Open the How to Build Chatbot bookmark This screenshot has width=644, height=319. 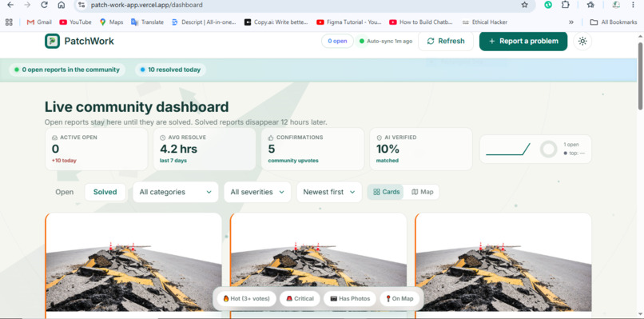[x=421, y=22]
